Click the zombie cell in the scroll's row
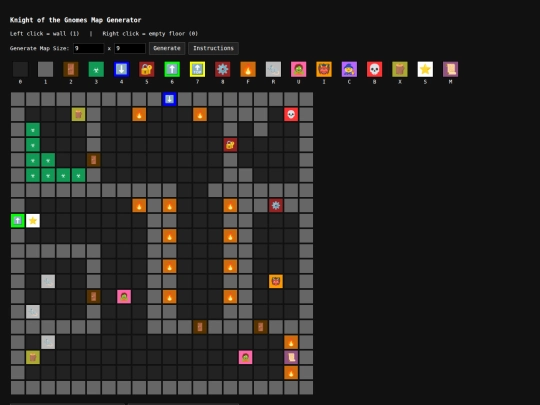Screen dimensions: 540x405 pyautogui.click(x=246, y=357)
